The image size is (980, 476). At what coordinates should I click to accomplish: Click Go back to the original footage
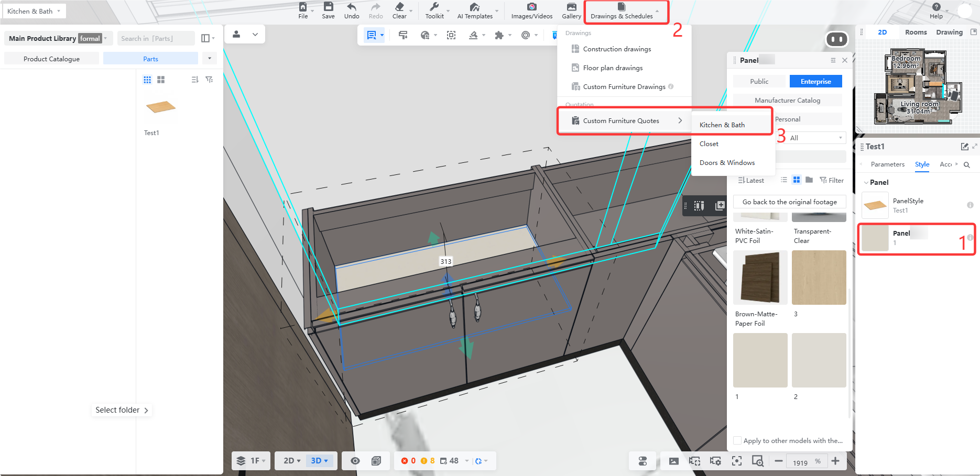[789, 202]
